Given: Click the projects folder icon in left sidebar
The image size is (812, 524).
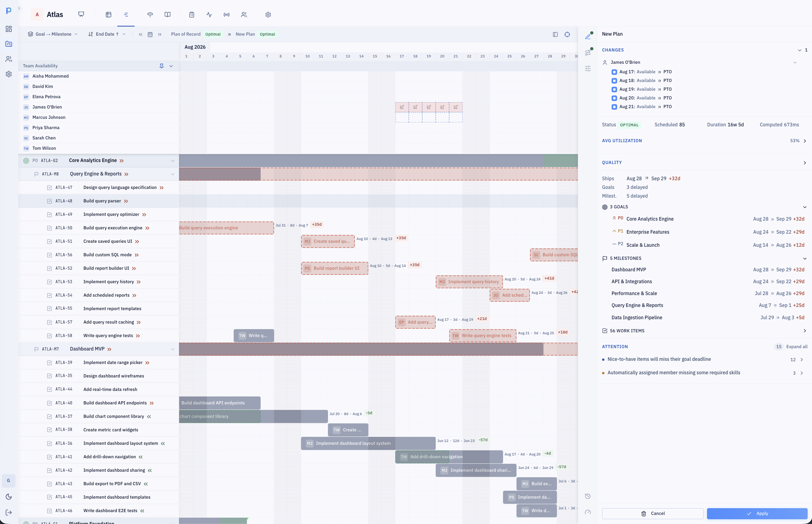Looking at the screenshot, I should pyautogui.click(x=9, y=44).
